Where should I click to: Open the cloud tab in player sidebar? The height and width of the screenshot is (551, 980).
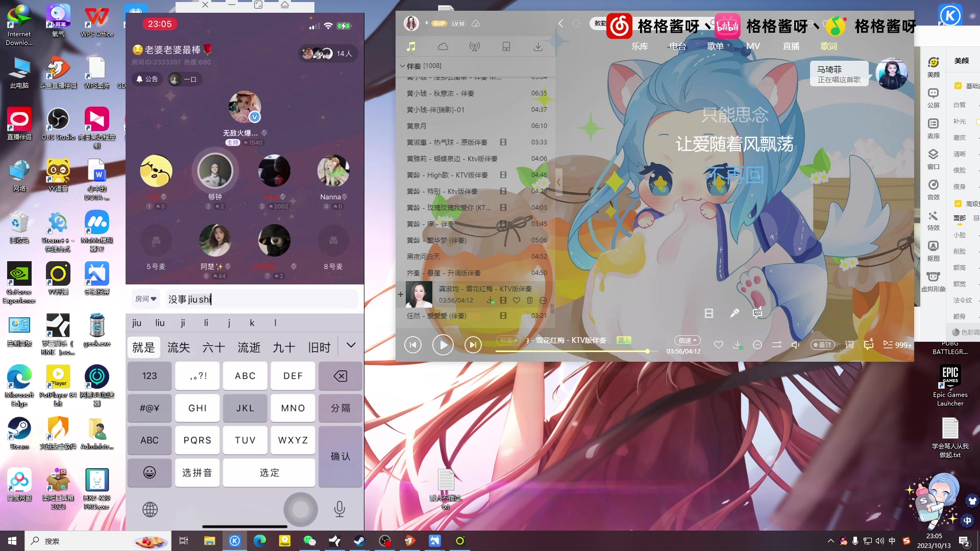click(443, 46)
